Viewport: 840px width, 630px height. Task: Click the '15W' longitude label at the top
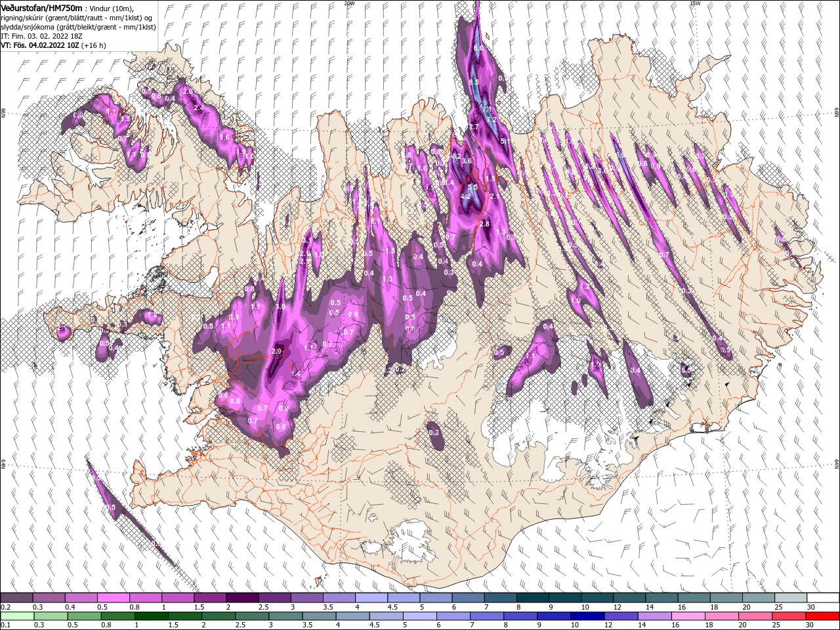tap(695, 3)
